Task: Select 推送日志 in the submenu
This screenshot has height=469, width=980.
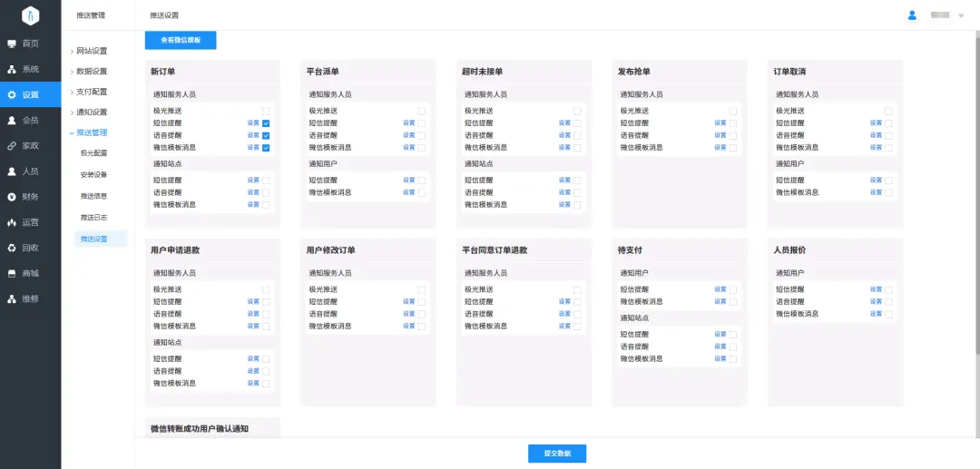Action: click(93, 217)
